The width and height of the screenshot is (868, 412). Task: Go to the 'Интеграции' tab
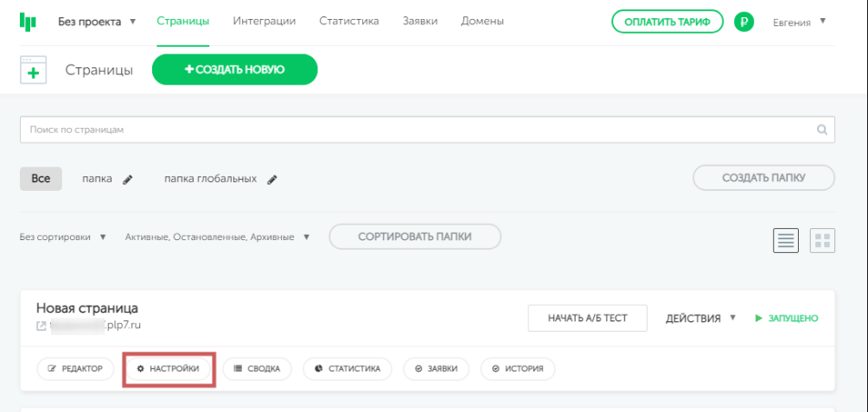click(264, 22)
